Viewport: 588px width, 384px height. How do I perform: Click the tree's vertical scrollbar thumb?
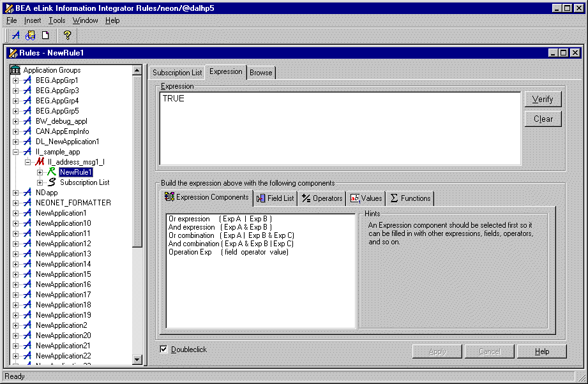pos(137,161)
